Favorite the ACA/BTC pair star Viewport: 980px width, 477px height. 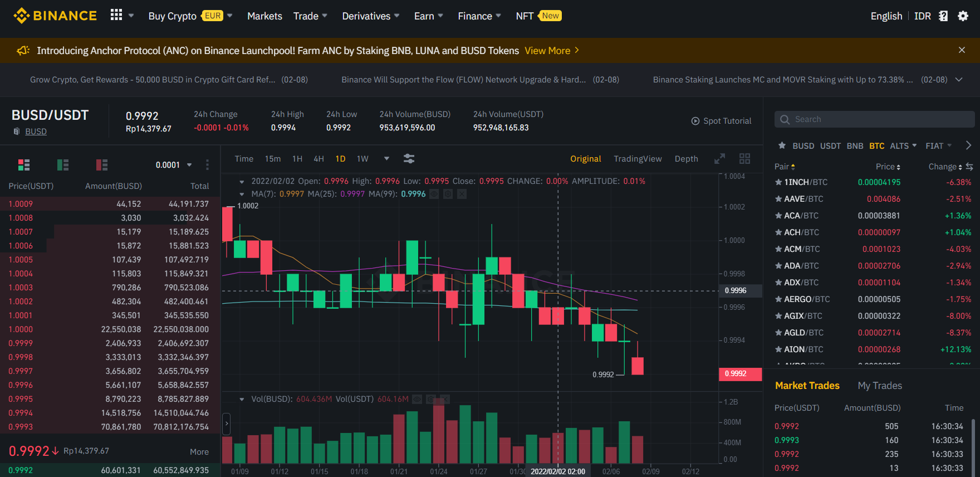(778, 216)
